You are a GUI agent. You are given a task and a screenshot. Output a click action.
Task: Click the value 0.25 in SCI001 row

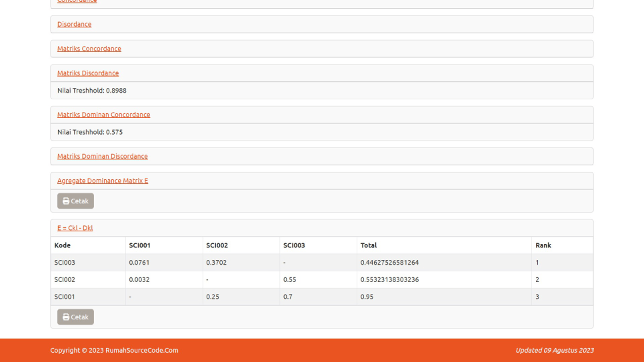coord(213,297)
